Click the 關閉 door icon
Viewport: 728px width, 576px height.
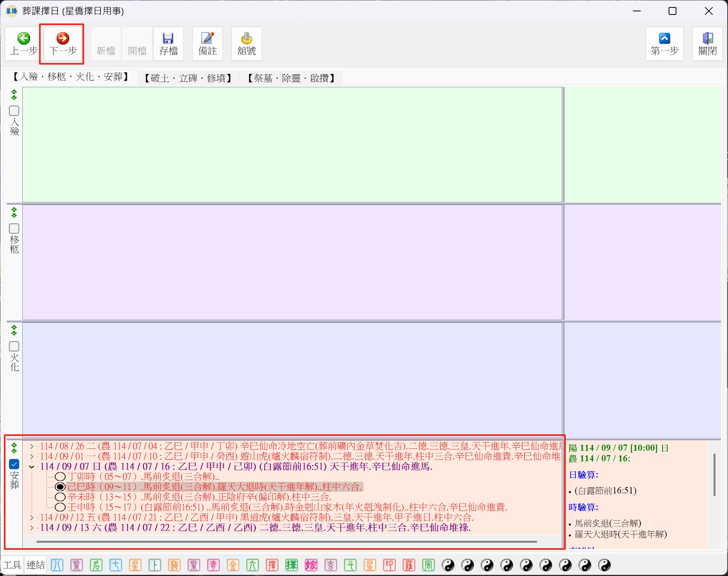(x=707, y=43)
